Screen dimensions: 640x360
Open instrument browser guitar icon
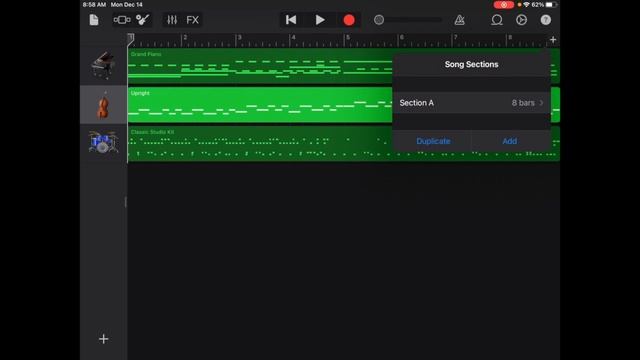point(142,20)
